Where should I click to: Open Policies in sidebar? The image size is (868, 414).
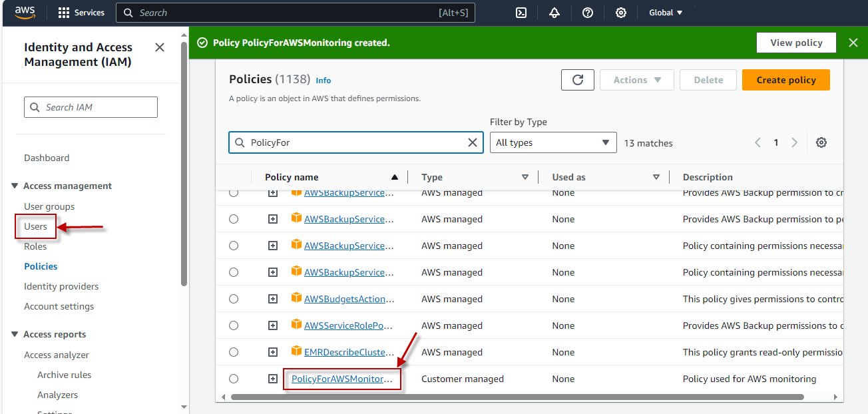click(x=41, y=266)
